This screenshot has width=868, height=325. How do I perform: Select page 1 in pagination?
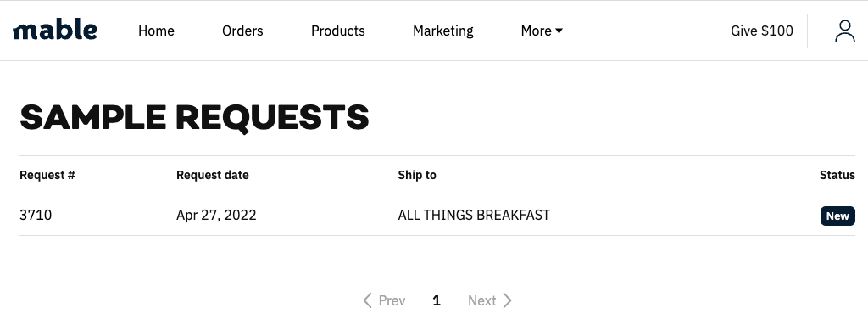coord(437,300)
